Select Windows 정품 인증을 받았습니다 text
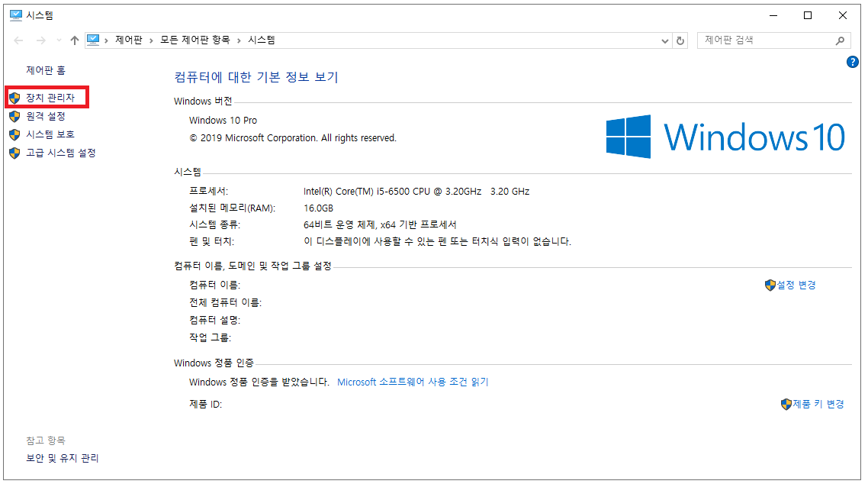 [x=259, y=382]
